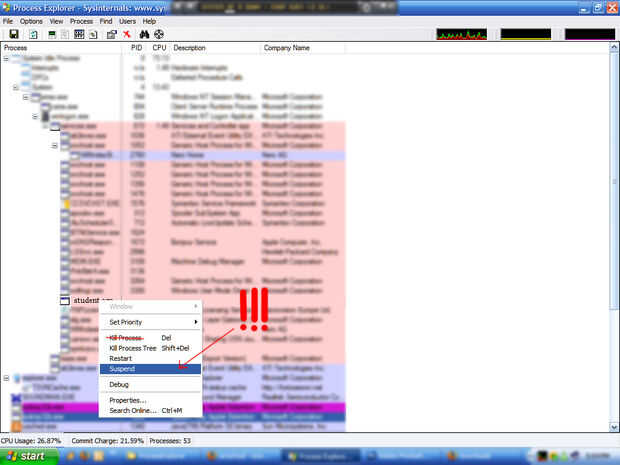Sort by the PID column header
620x465 pixels.
point(136,48)
